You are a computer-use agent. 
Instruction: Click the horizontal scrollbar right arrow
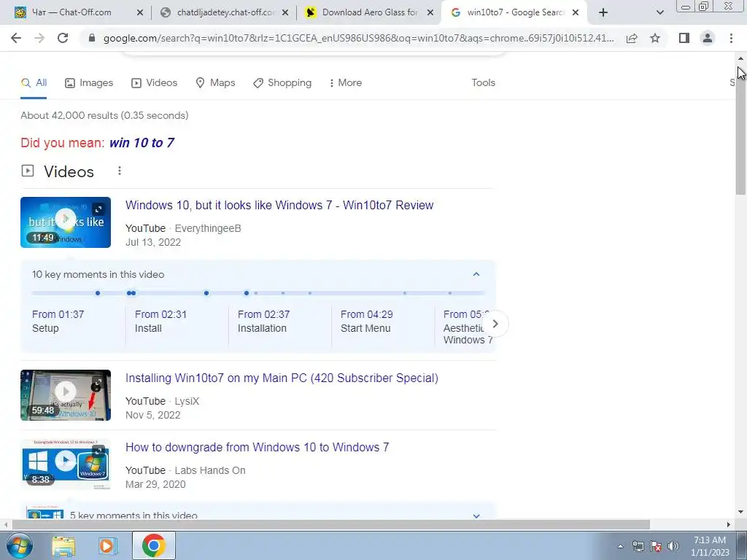[x=729, y=525]
